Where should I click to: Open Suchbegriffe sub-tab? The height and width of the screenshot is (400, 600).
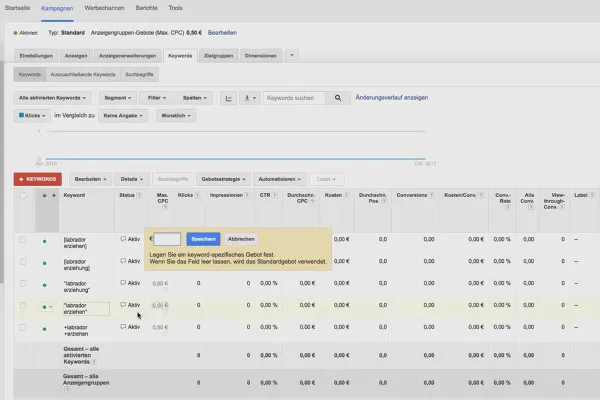coord(139,75)
